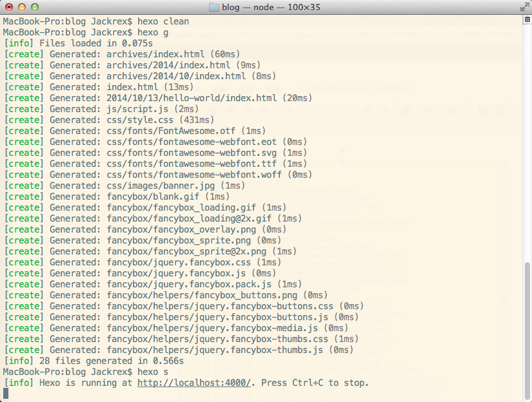The image size is (532, 402).
Task: Click 'jquery.fancybox-thumbs.js' entry
Action: (x=259, y=350)
